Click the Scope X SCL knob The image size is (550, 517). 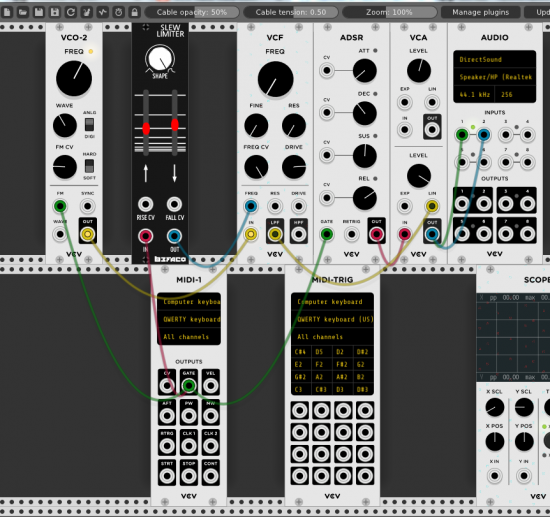pos(495,407)
